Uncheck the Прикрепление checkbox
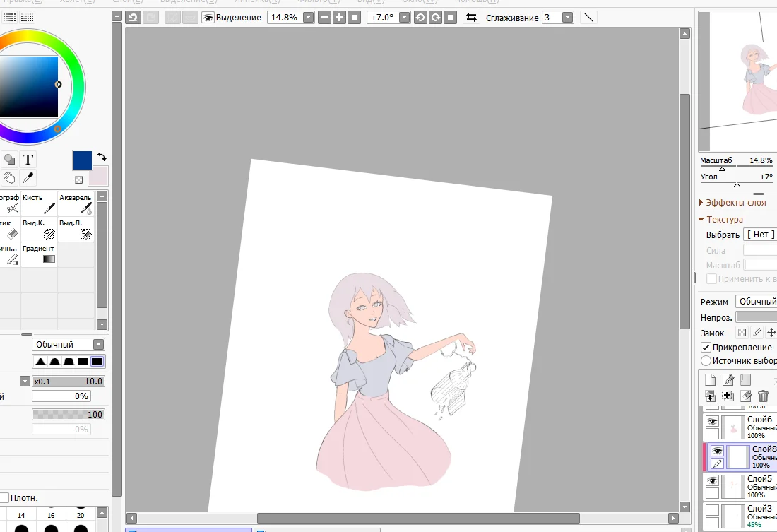Image resolution: width=777 pixels, height=532 pixels. 706,348
